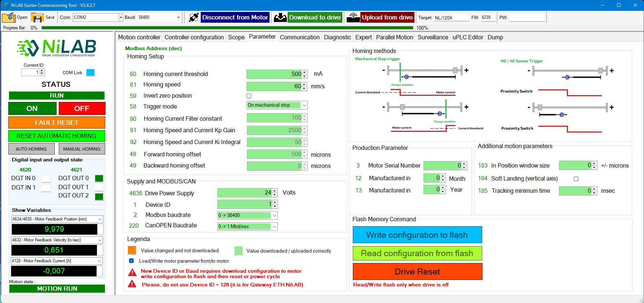Click Write configuration to flash

[x=417, y=235]
